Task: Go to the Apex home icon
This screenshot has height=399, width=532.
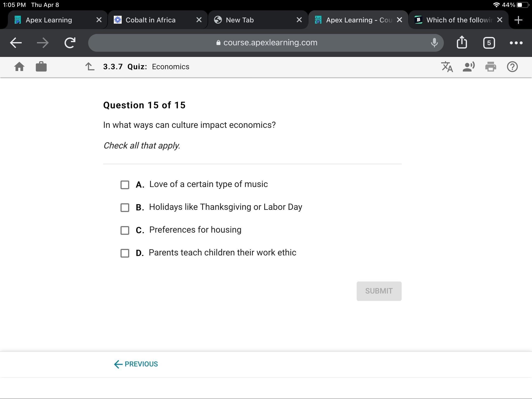Action: [19, 67]
